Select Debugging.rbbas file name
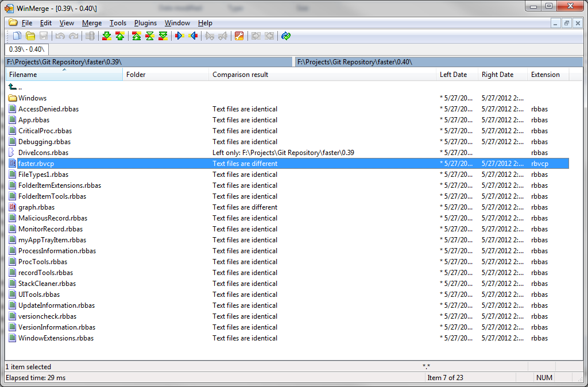Screen dimensions: 588x387 click(44, 142)
